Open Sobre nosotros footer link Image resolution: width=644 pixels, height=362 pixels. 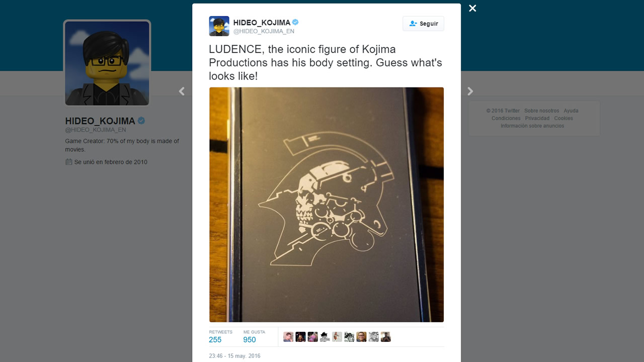pos(541,111)
